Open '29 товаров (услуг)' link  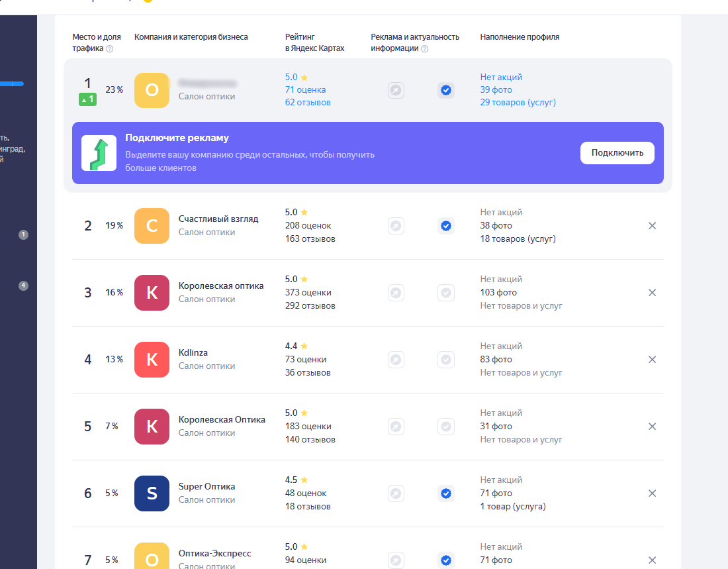coord(518,103)
